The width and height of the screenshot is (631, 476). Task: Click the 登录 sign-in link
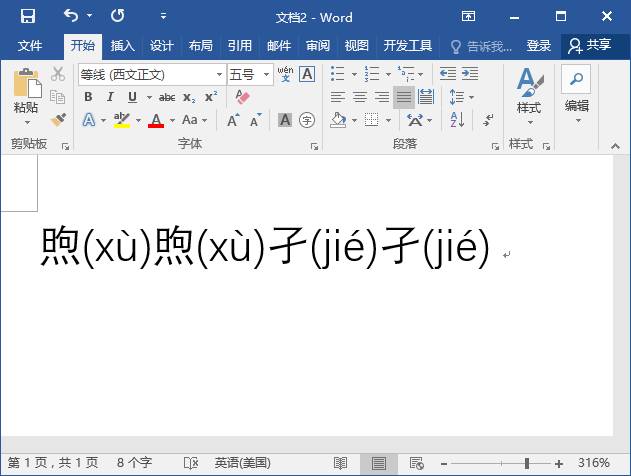539,46
